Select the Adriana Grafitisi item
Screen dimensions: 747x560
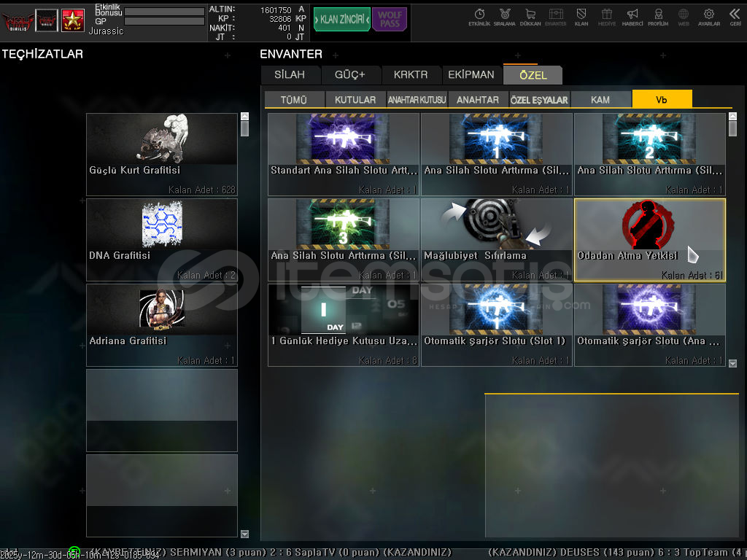coord(161,324)
